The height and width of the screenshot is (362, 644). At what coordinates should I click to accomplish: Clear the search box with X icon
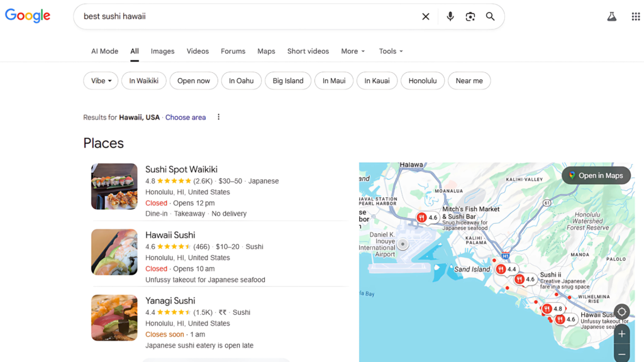pos(426,17)
